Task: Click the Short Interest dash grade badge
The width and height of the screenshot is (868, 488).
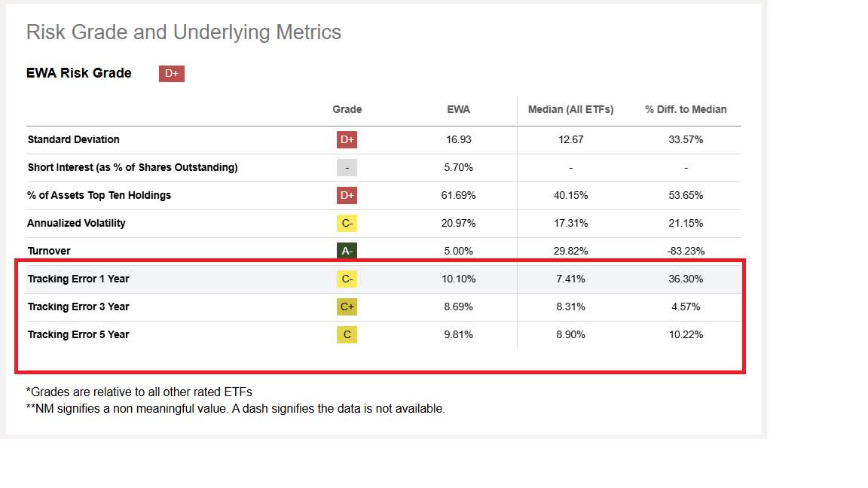Action: click(x=347, y=167)
